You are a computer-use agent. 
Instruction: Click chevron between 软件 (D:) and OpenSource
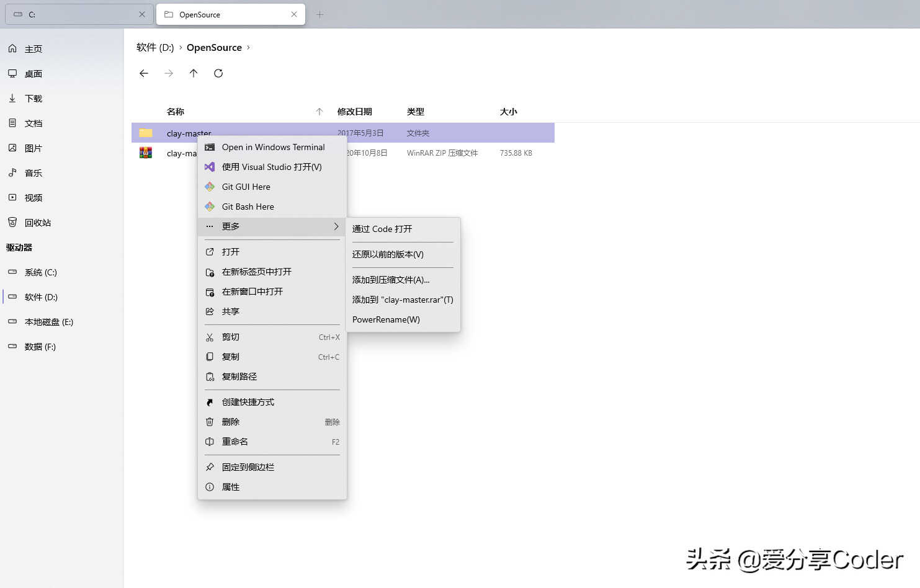(181, 47)
